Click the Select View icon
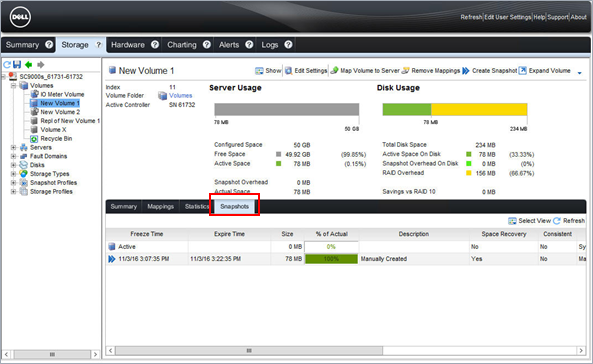Screen dimensions: 593x364 [512, 221]
